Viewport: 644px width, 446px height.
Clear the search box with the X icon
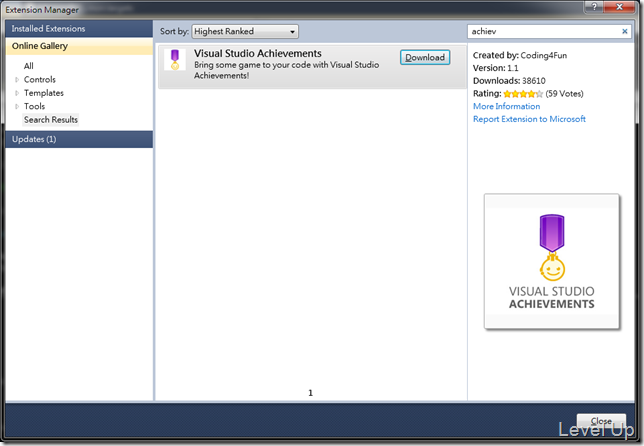pyautogui.click(x=625, y=31)
